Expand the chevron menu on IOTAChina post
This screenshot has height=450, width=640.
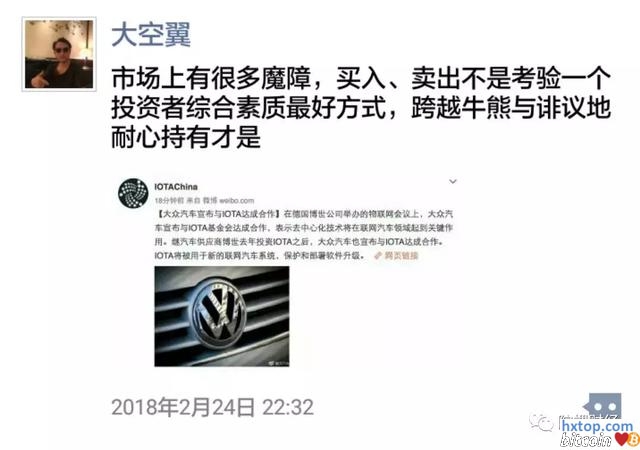pos(453,181)
